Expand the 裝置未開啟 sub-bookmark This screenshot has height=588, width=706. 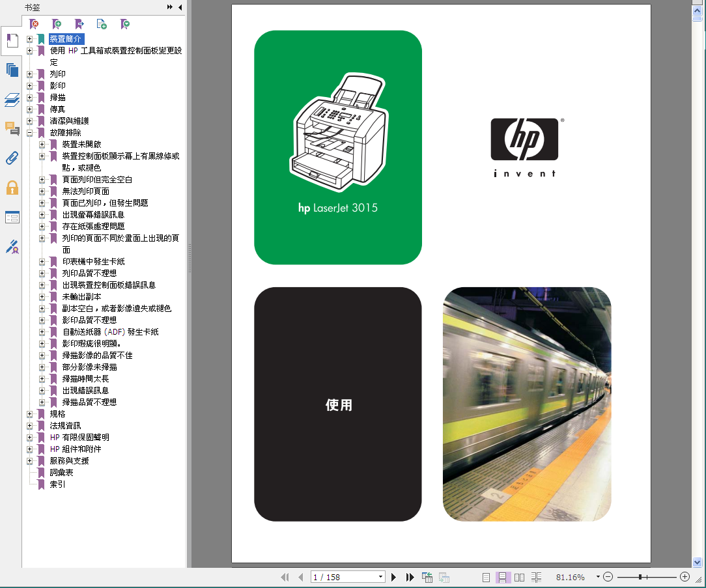click(x=42, y=144)
